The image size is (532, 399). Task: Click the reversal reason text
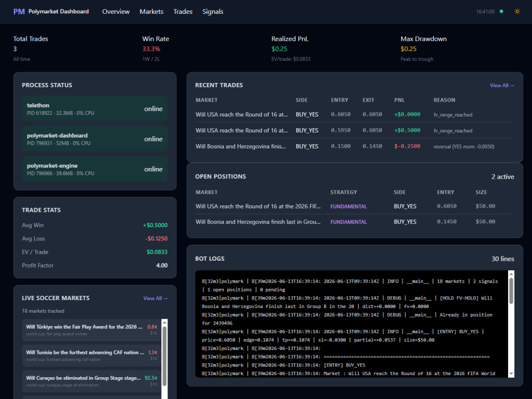pyautogui.click(x=464, y=147)
